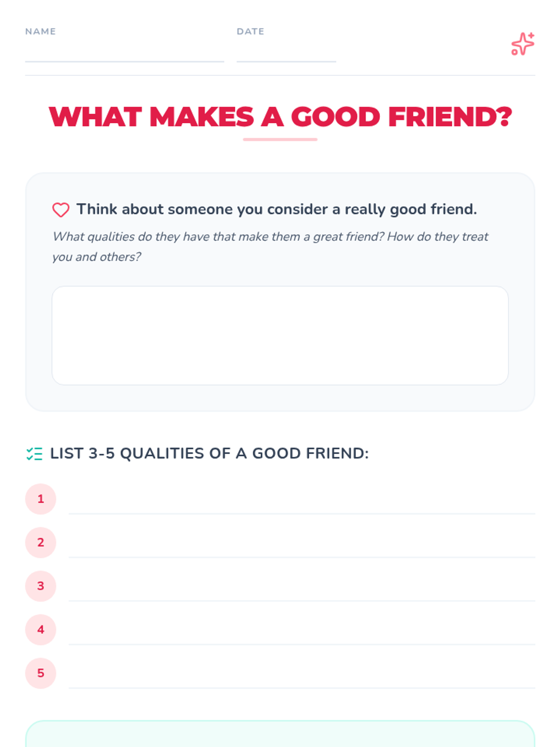Image resolution: width=560 pixels, height=747 pixels.
Task: Click the 'Think about someone' prompt text
Action: coord(277,210)
